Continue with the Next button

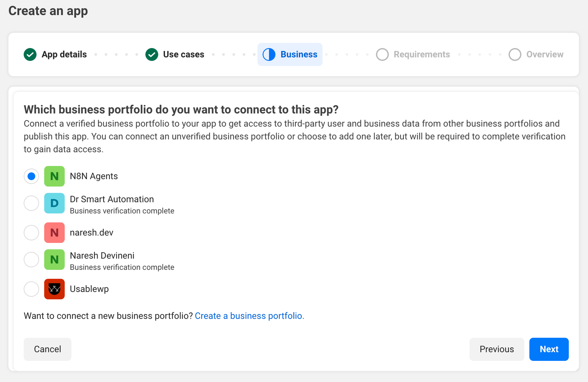coord(549,349)
